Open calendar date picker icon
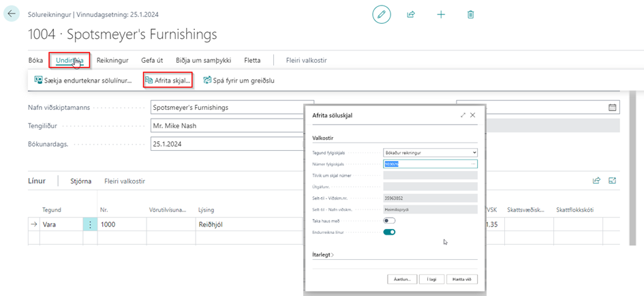The width and height of the screenshot is (644, 296). (x=612, y=107)
